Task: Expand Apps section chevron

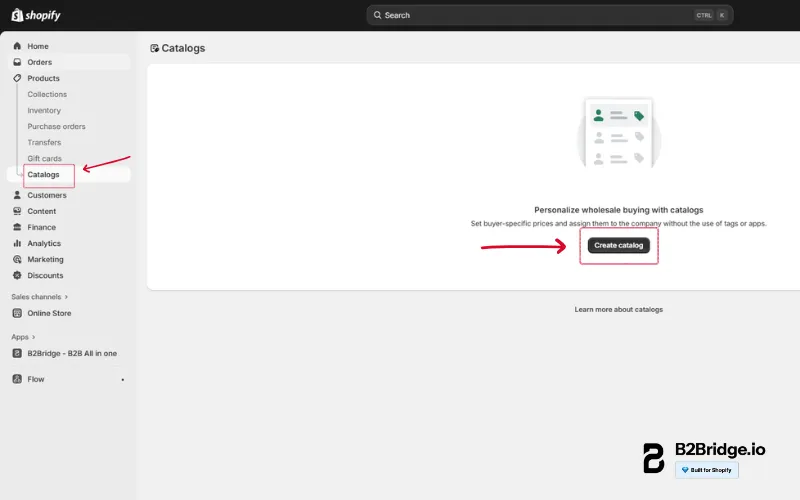Action: (34, 337)
